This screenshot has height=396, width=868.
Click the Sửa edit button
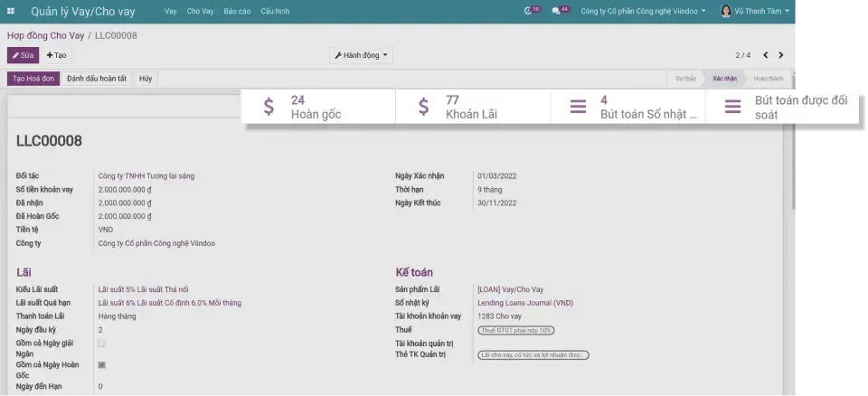click(23, 55)
